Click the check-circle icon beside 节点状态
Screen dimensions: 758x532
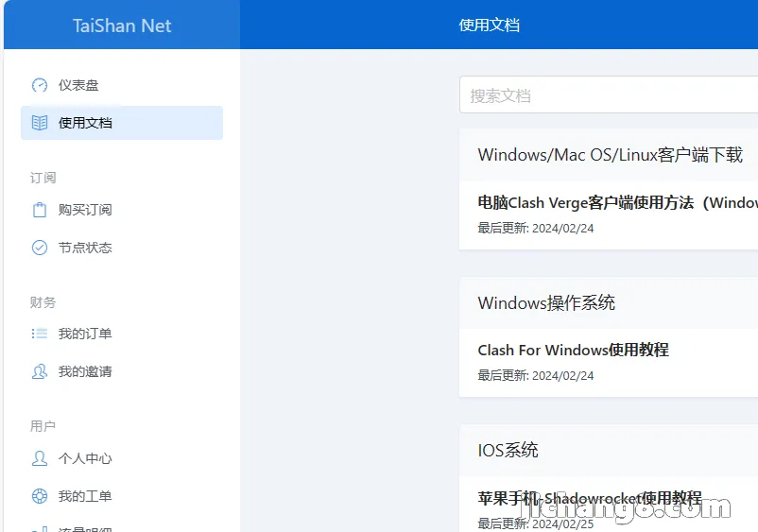click(40, 248)
